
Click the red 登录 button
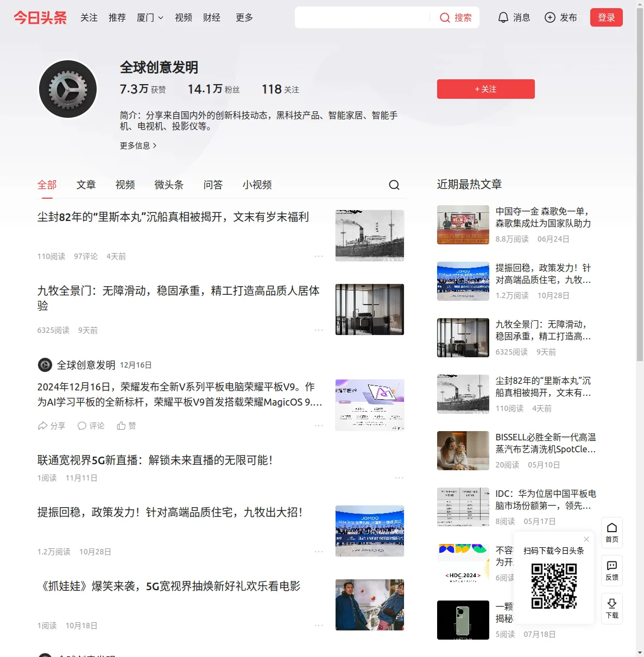point(607,17)
